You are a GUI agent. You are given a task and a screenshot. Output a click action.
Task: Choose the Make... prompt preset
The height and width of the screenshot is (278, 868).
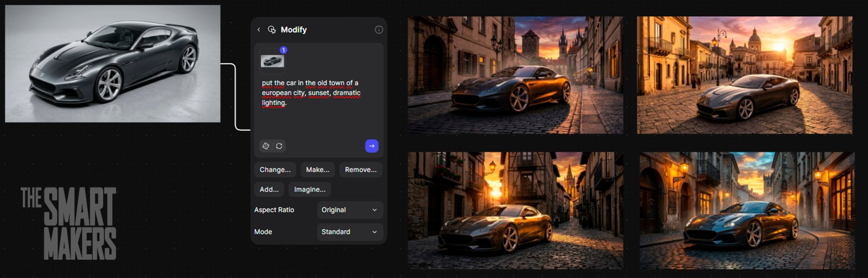click(x=317, y=170)
